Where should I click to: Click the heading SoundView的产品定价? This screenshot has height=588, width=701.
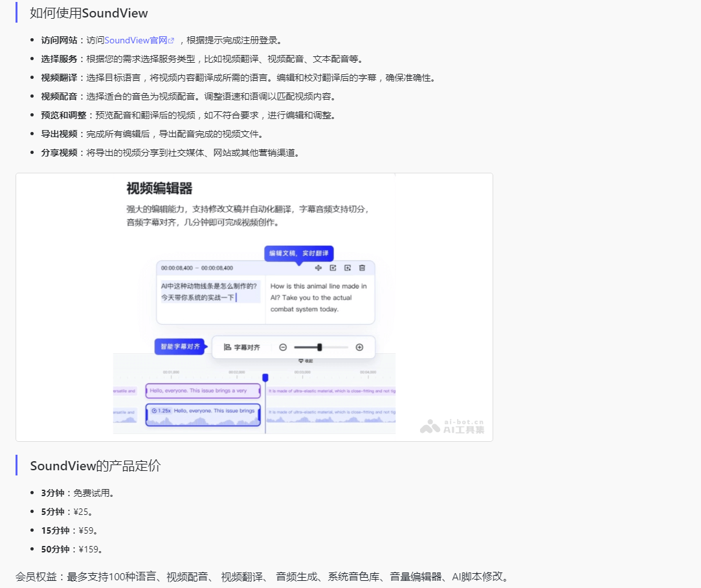95,466
